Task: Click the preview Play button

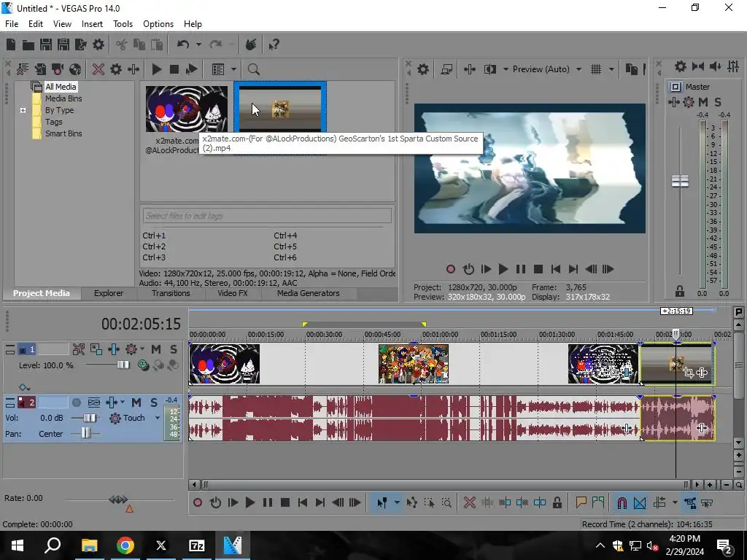Action: pos(503,270)
